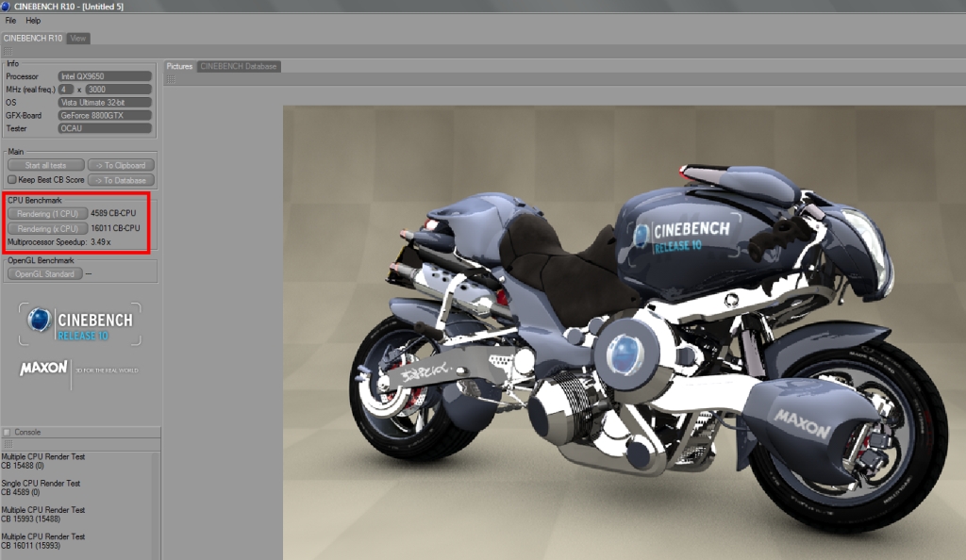Click the OS field Vista Ultimate 32-bit
This screenshot has height=560, width=966.
click(105, 102)
